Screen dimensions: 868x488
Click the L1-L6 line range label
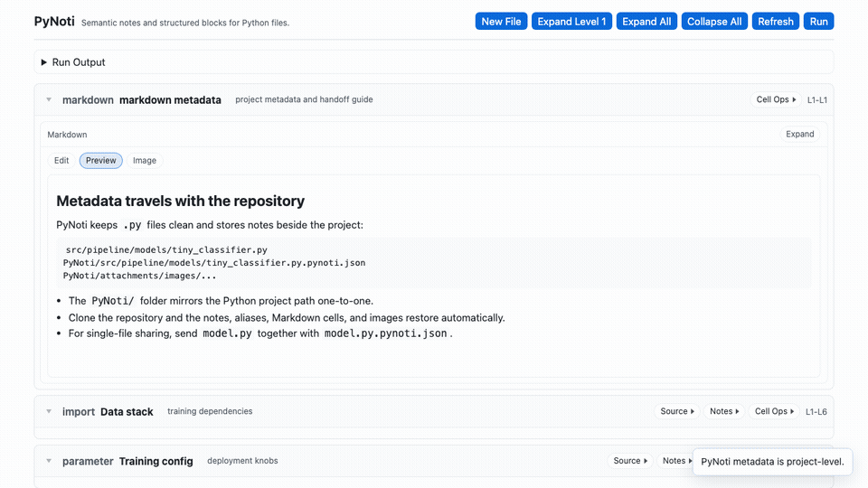pos(816,412)
